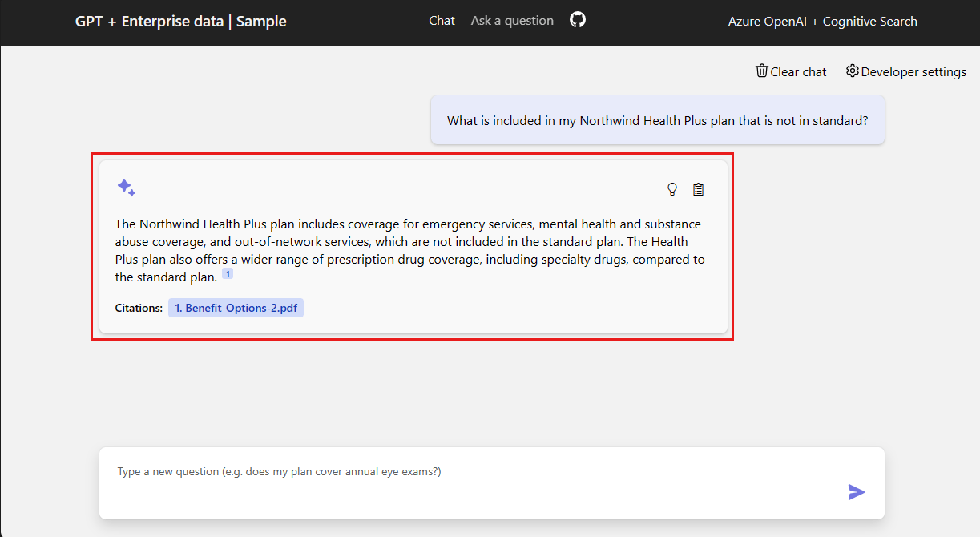This screenshot has height=537, width=980.
Task: Open the Benefit_Options-2.pdf citation
Action: tap(236, 308)
